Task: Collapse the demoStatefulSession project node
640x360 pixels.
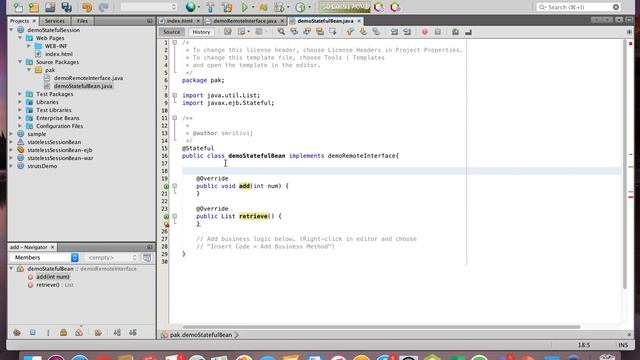Action: [11, 30]
